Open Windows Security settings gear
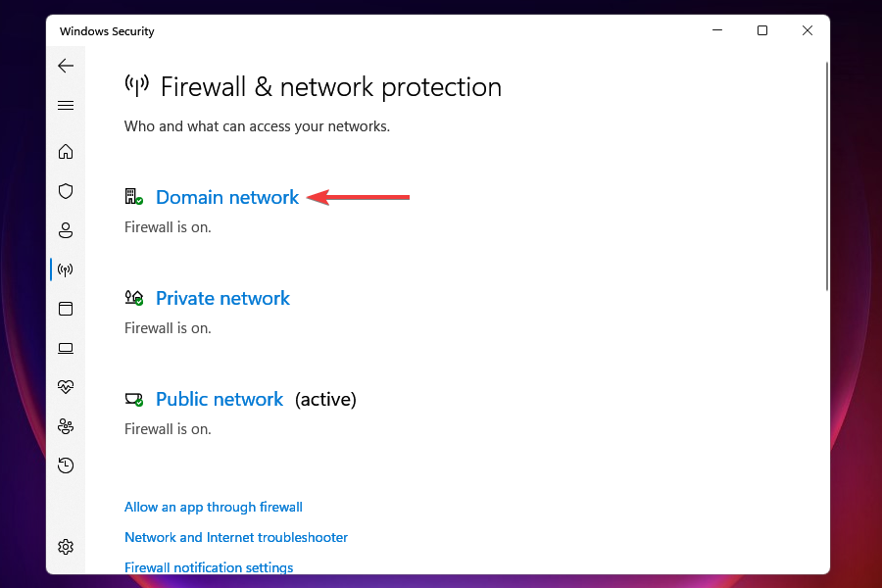Screen dimensions: 882x588 [x=66, y=546]
